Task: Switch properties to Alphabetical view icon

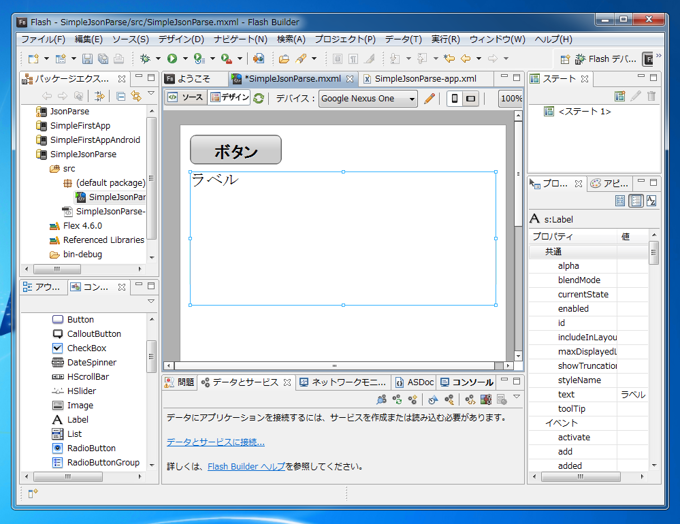Action: point(651,201)
